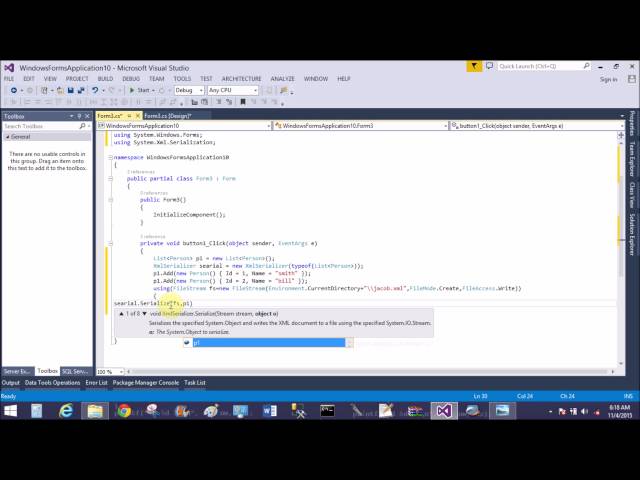The height and width of the screenshot is (480, 640).
Task: Click the Search Toolbox field
Action: pos(41,126)
